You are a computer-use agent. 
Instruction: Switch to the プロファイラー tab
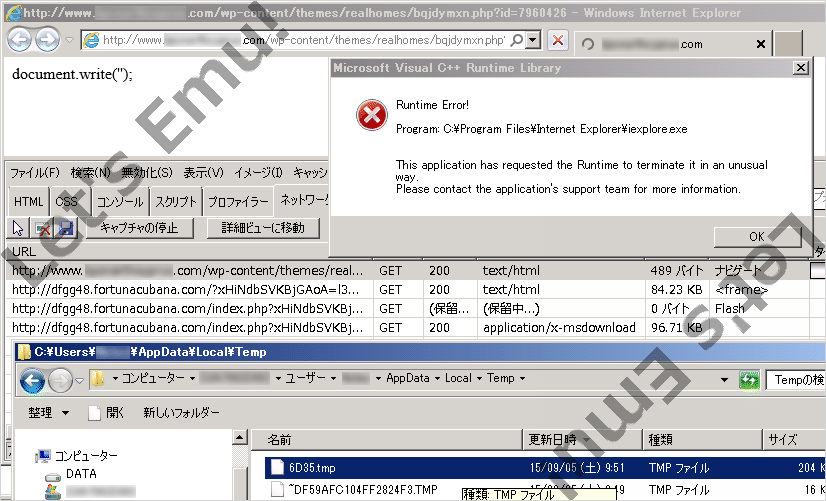pos(238,202)
